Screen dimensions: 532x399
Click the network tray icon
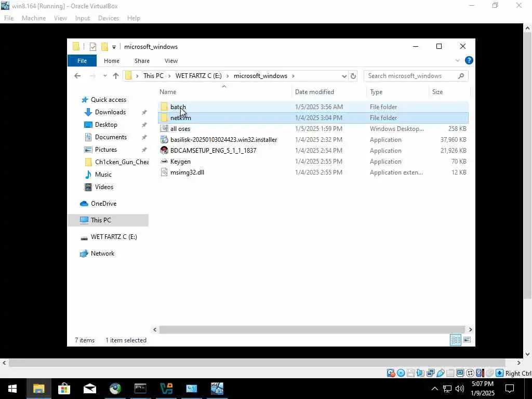pyautogui.click(x=447, y=389)
